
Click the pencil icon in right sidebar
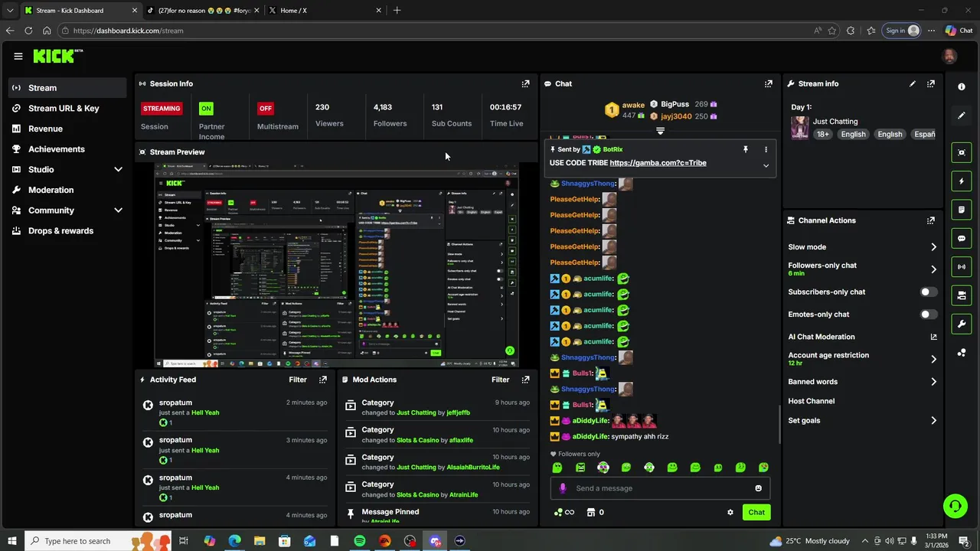tap(962, 116)
